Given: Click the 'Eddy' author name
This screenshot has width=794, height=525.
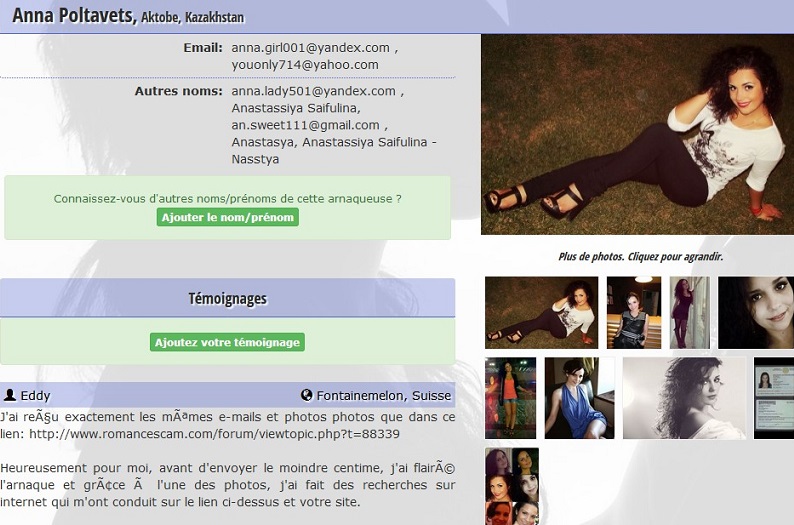Looking at the screenshot, I should point(35,395).
